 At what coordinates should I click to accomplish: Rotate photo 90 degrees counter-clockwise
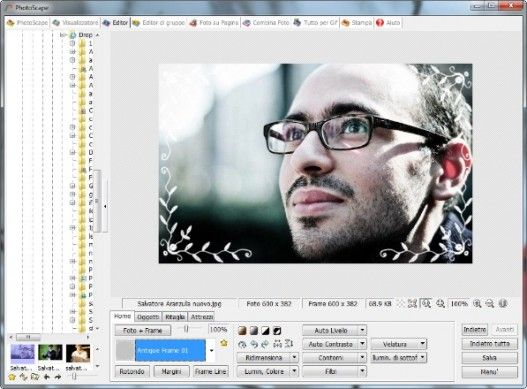(254, 344)
